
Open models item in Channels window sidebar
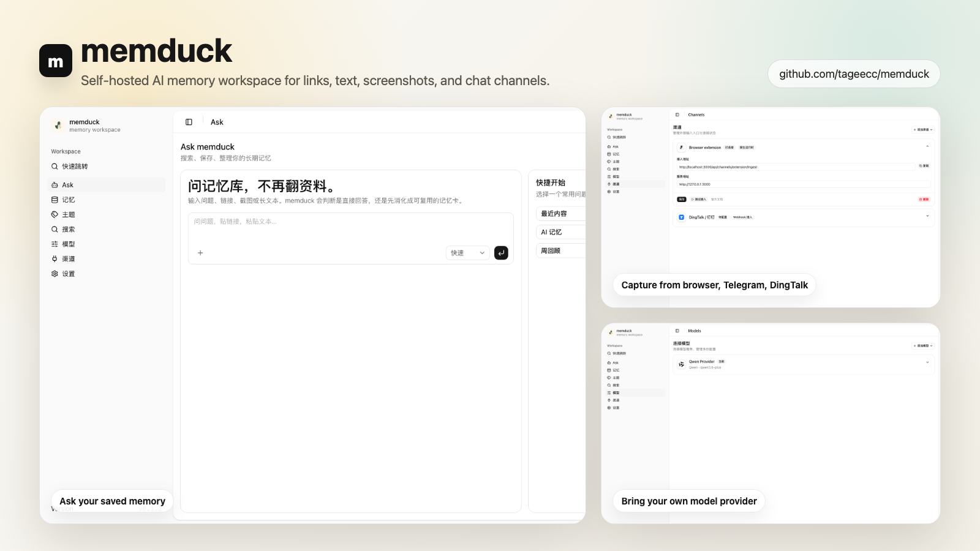tap(635, 176)
